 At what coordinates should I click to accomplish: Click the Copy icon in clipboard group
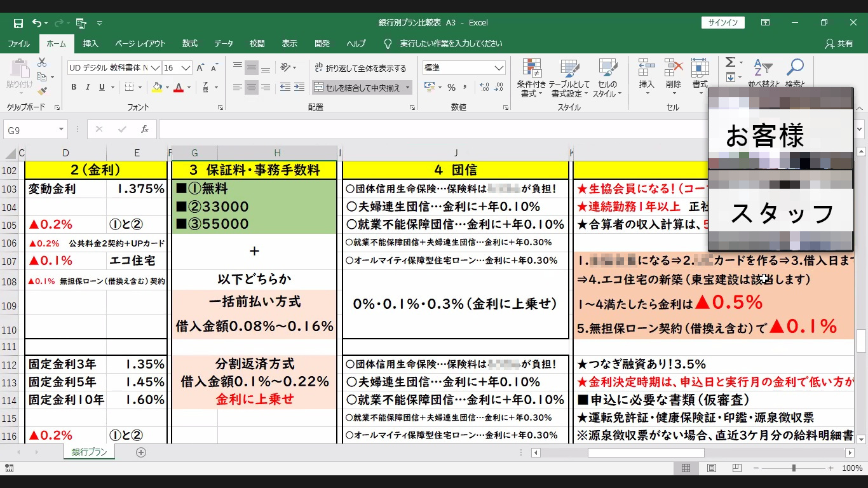(42, 78)
